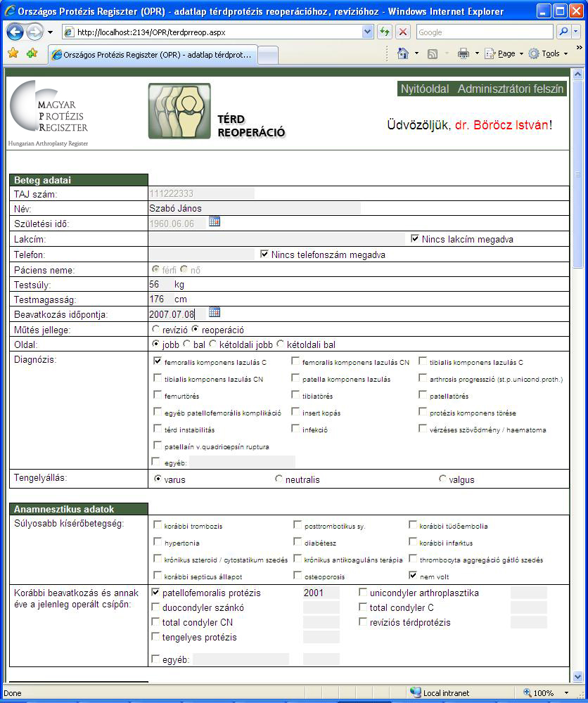Click the Print icon
This screenshot has height=703, width=588.
pos(464,54)
